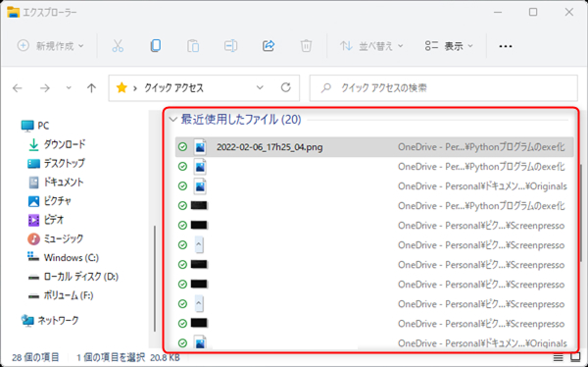
Task: Open ドキュメント in navigation pane
Action: (x=56, y=183)
